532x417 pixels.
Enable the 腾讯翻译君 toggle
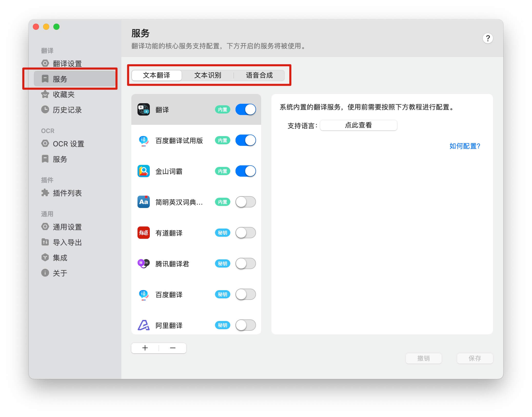[x=245, y=264]
